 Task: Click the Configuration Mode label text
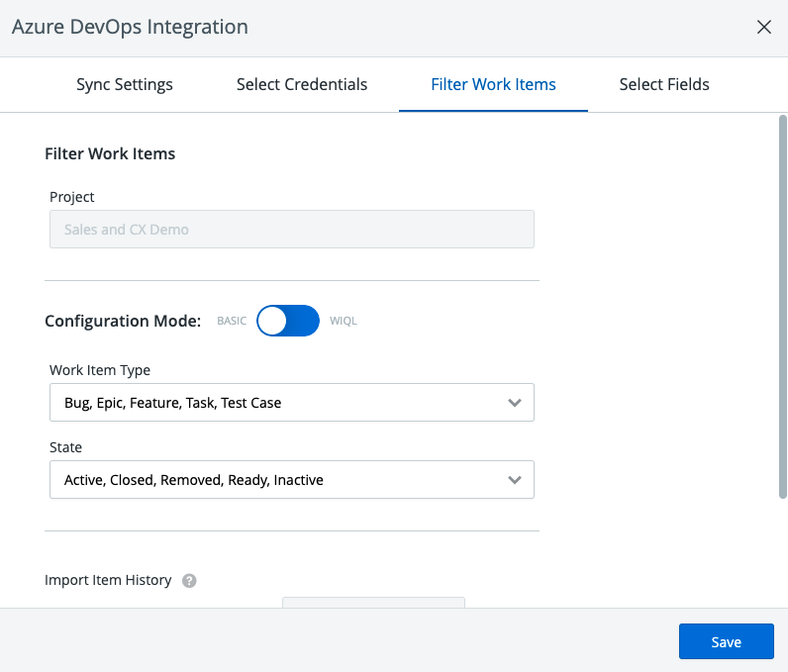(123, 321)
